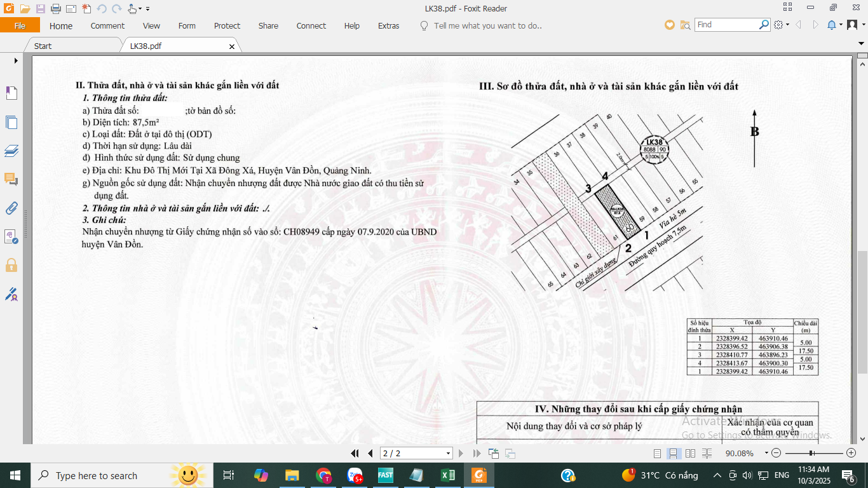Open the page number dropdown
This screenshot has height=488, width=868.
tap(448, 454)
